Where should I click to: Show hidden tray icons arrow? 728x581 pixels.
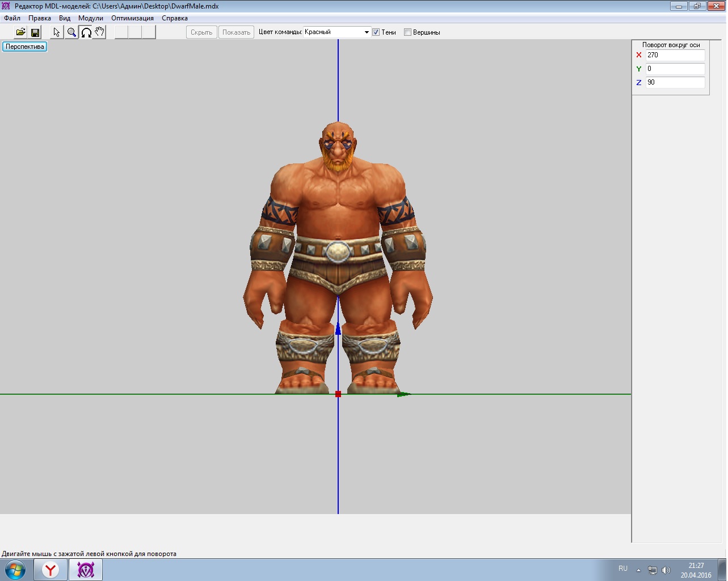point(638,570)
